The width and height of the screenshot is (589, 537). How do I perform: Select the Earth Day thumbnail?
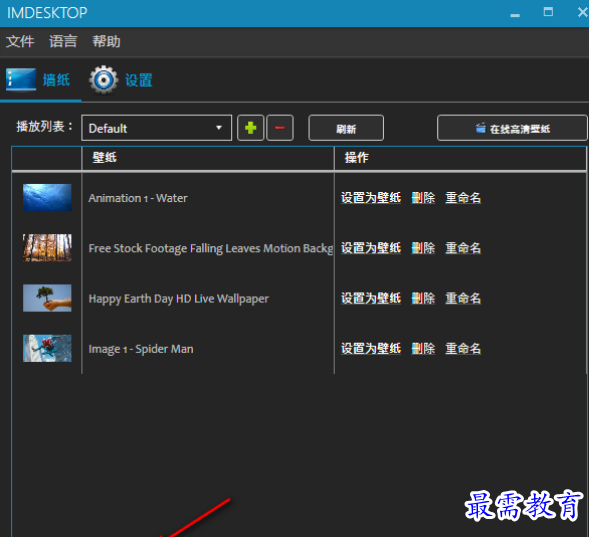click(47, 298)
